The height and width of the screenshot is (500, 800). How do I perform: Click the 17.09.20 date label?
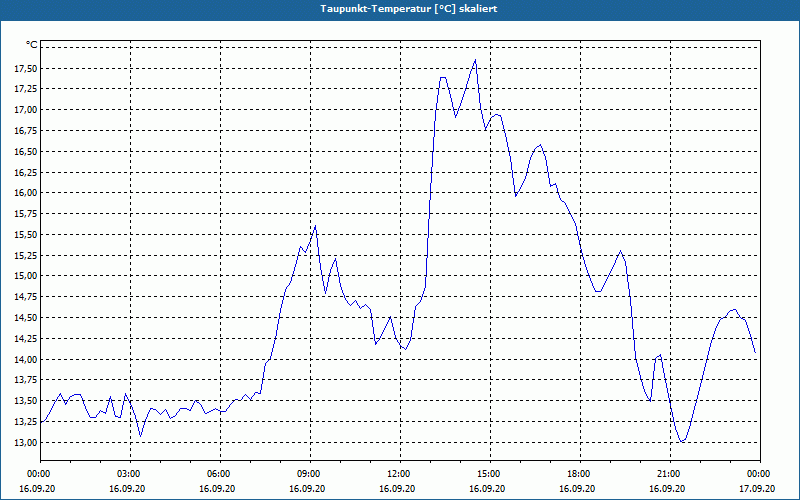coord(757,488)
